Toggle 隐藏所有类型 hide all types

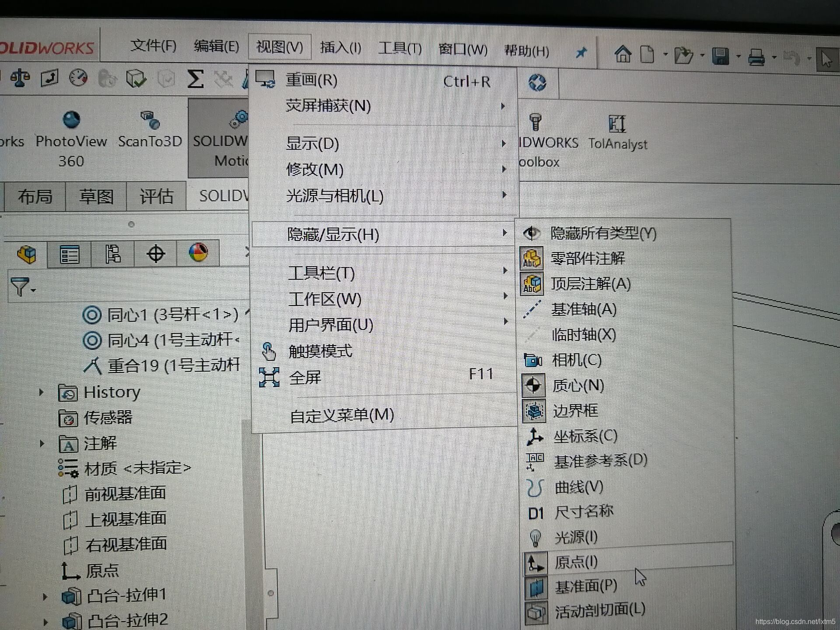[x=603, y=233]
